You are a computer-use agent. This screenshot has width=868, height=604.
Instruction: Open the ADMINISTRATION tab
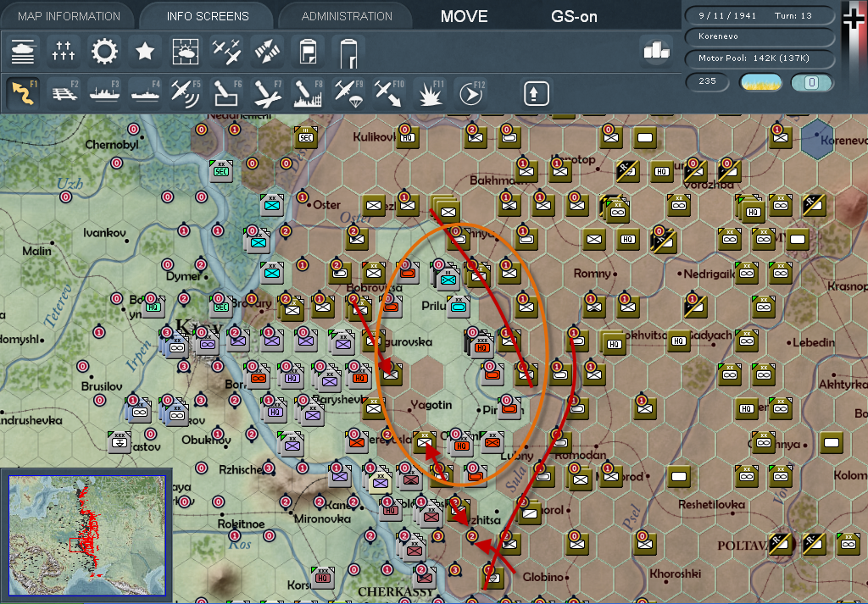(x=347, y=16)
